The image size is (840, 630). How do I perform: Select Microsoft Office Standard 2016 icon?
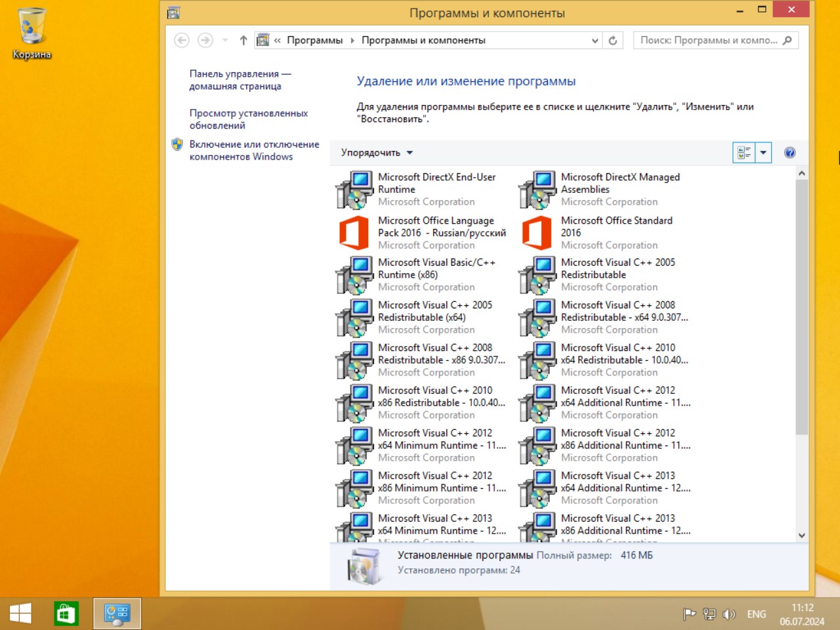tap(537, 233)
